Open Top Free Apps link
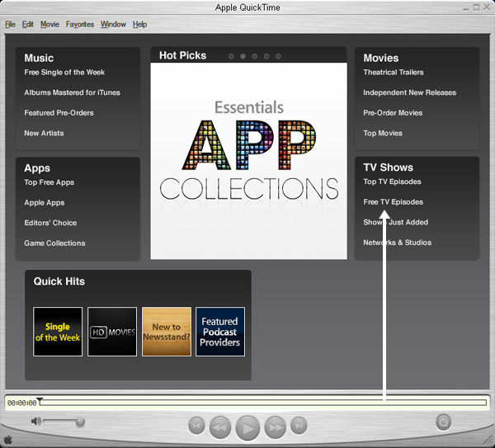This screenshot has height=448, width=495. coord(49,182)
